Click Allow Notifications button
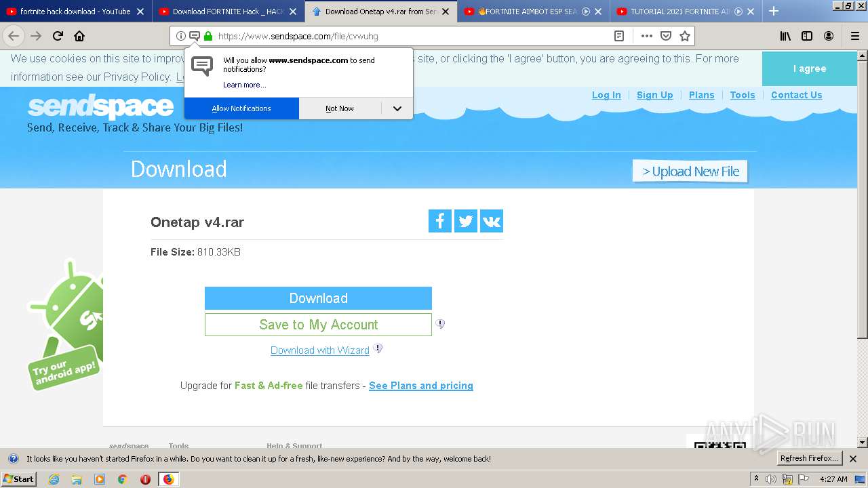The height and width of the screenshot is (488, 868). 241,108
